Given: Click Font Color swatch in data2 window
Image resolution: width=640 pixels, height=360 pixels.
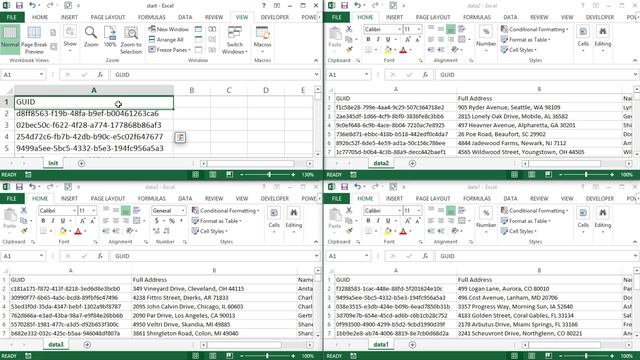Looking at the screenshot, I should click(x=403, y=50).
